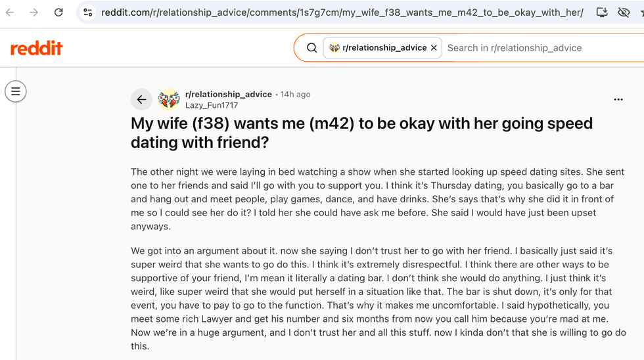Open Lazy_Fun1717 user profile
Image resolution: width=644 pixels, height=360 pixels.
point(212,105)
